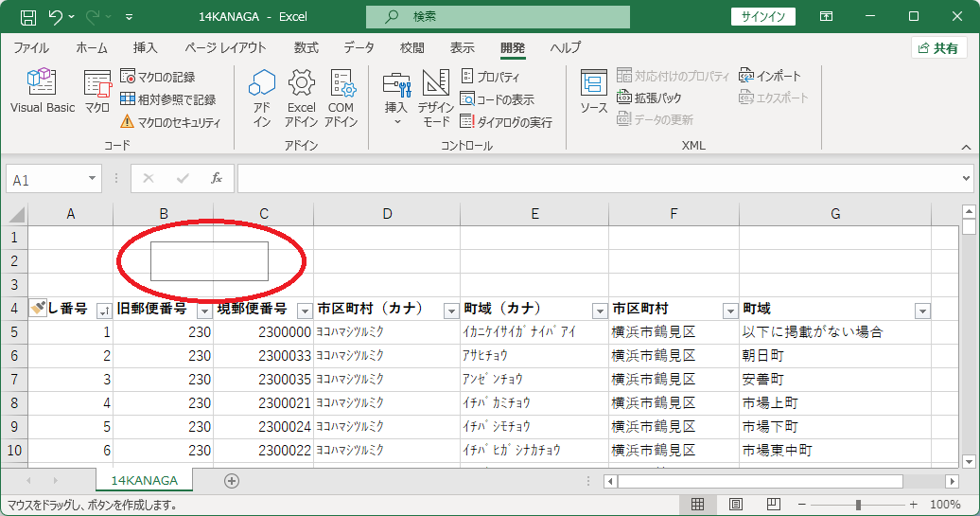The width and height of the screenshot is (980, 516).
Task: Switch to the ページレイアウト tab
Action: [225, 47]
